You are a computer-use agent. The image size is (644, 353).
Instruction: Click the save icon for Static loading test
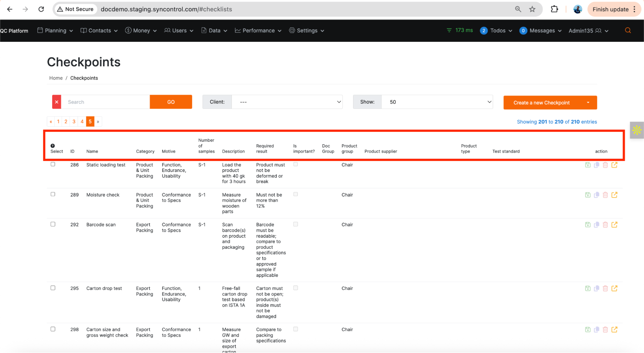click(588, 165)
